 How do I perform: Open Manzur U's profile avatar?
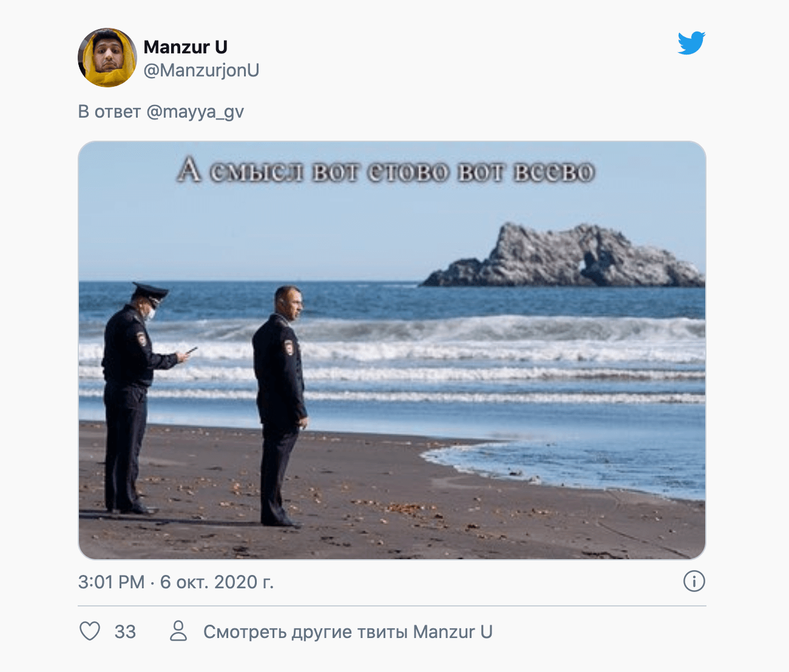point(107,58)
